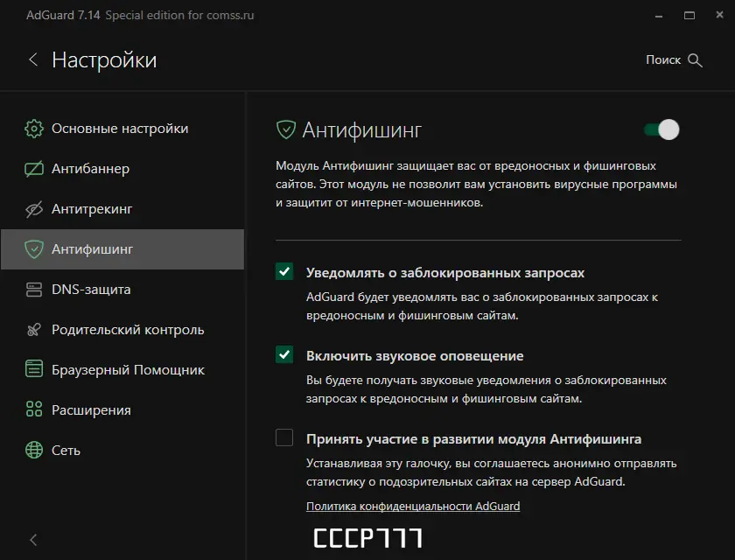Screen dimensions: 735x560
Task: Click the Расширения grid icon
Action: click(34, 410)
